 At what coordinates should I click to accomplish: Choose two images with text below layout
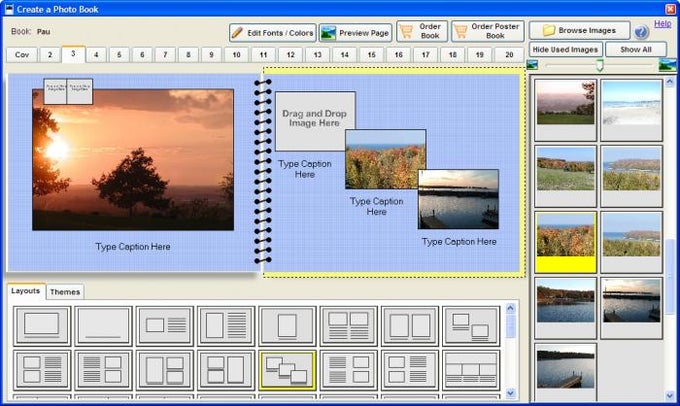tap(349, 326)
